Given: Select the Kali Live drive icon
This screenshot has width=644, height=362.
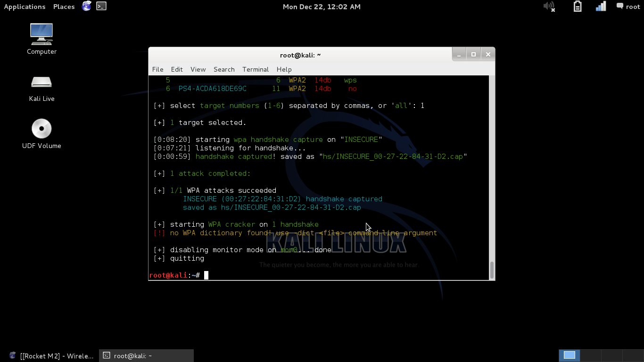Looking at the screenshot, I should pyautogui.click(x=41, y=88).
